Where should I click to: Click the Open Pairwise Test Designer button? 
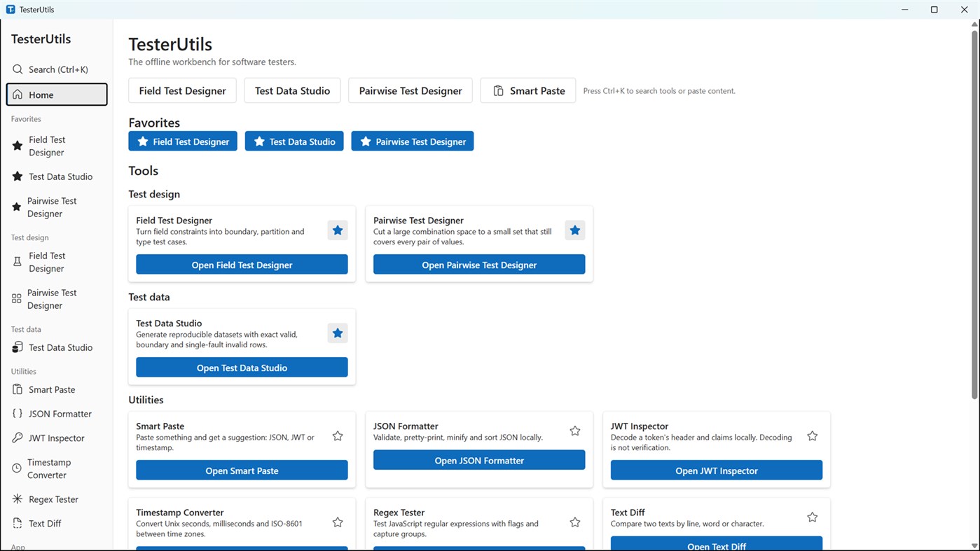point(479,265)
